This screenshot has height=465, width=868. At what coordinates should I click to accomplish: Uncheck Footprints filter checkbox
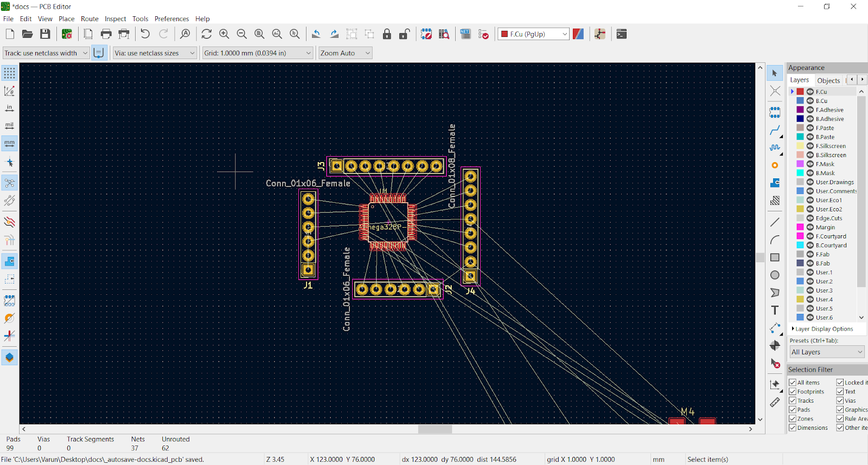pyautogui.click(x=793, y=392)
